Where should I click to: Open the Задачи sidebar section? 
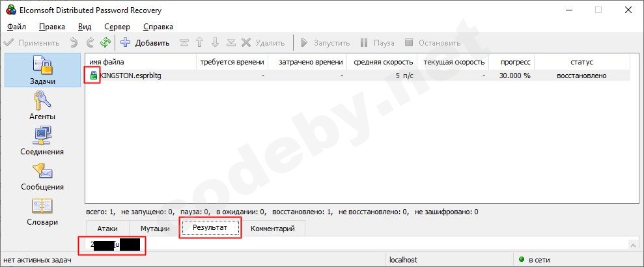coord(42,70)
